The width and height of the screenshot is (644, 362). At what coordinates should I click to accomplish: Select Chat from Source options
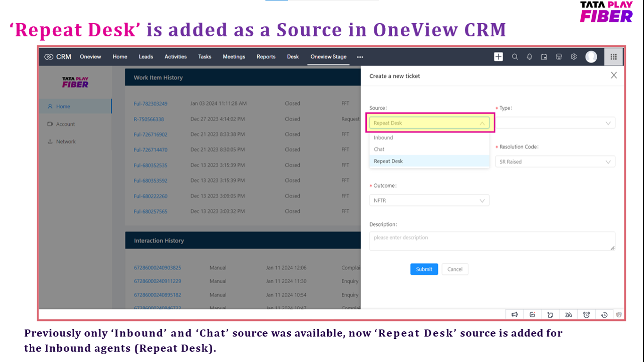(x=429, y=149)
